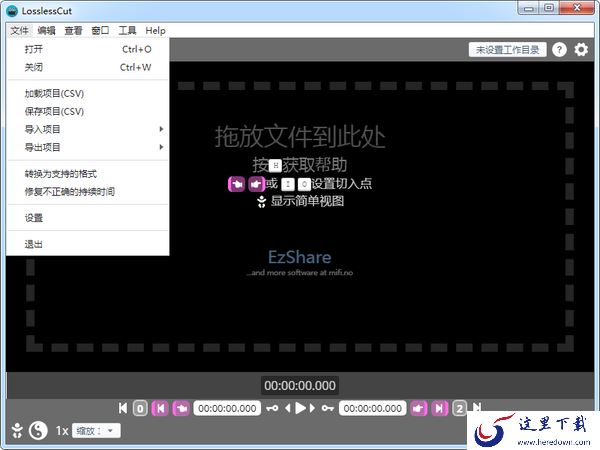Seek to previous keyframe key icon

point(272,408)
